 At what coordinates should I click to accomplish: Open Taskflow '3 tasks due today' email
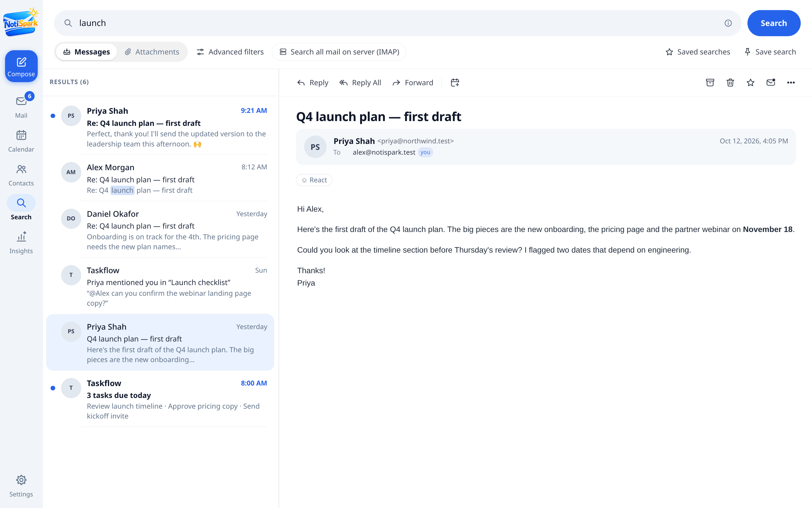[x=160, y=399]
